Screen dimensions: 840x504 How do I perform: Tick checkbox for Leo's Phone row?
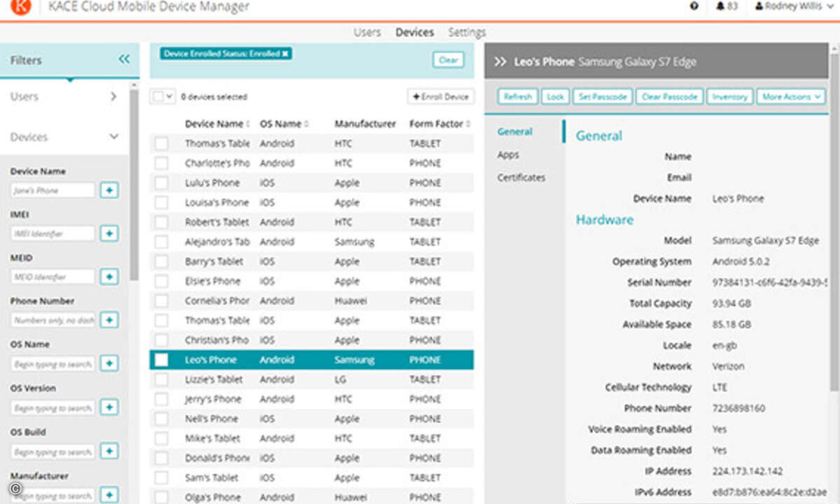pyautogui.click(x=161, y=360)
